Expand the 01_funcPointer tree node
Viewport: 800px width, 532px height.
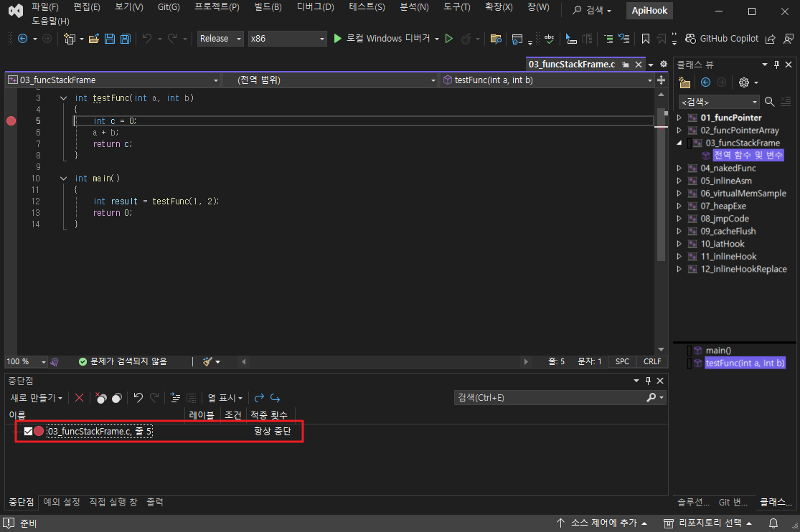point(679,118)
